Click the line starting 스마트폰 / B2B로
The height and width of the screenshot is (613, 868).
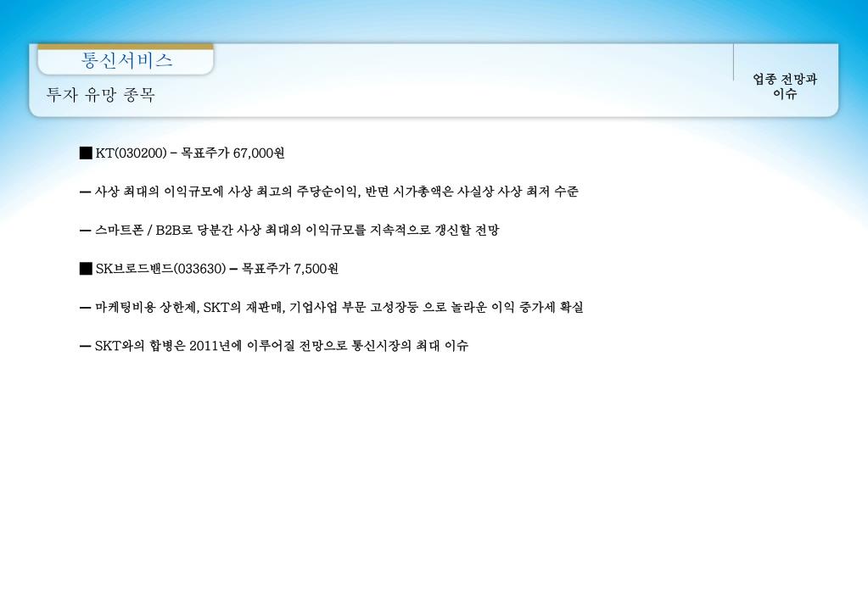click(289, 230)
